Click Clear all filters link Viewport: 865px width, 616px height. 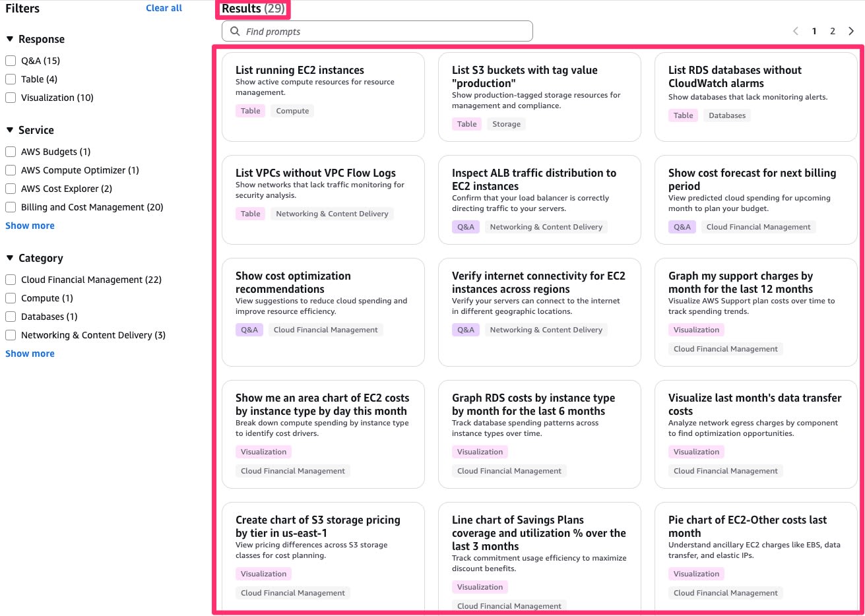(164, 8)
